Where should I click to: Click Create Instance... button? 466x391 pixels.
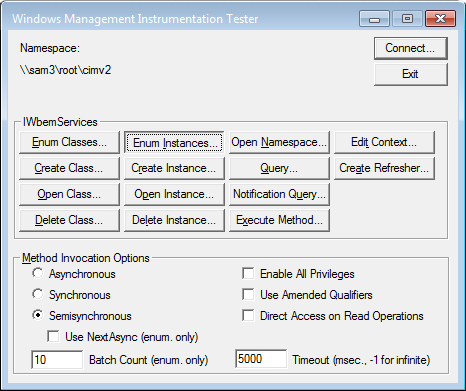[174, 168]
